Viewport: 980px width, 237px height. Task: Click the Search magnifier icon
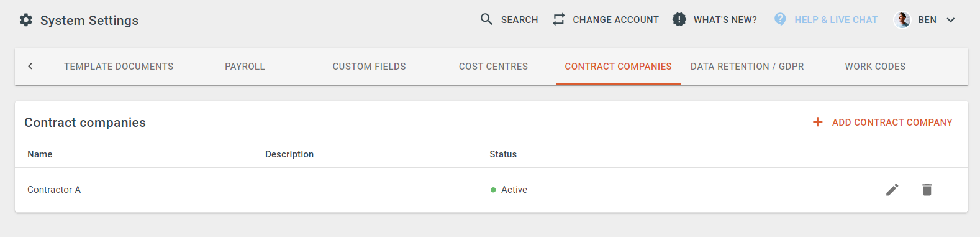click(486, 19)
